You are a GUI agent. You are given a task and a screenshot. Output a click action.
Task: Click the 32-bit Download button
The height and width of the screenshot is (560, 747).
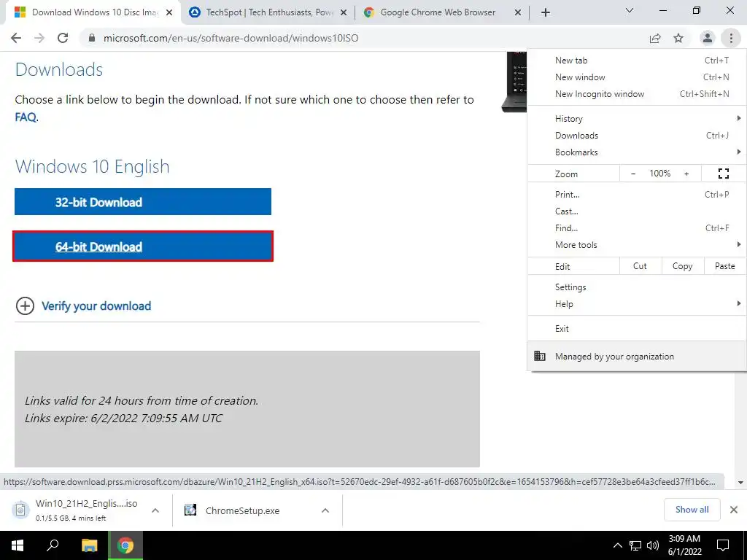click(143, 202)
